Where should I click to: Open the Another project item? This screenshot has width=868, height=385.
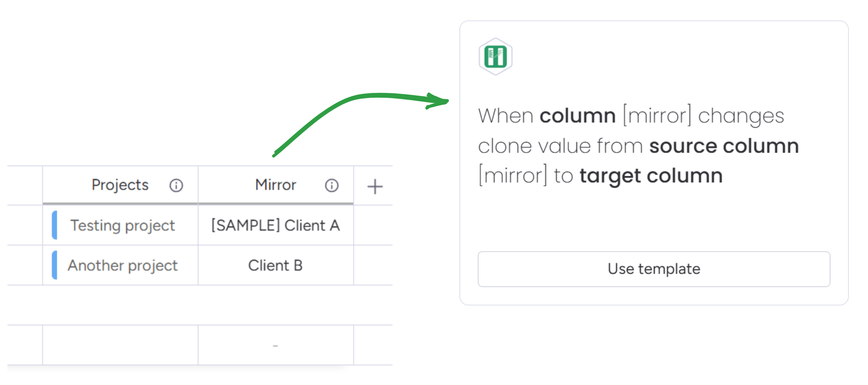(x=123, y=265)
